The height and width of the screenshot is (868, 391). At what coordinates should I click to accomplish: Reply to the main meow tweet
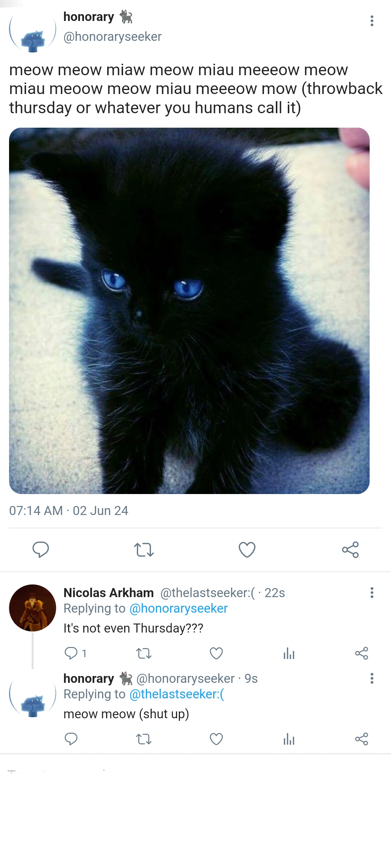[x=41, y=550]
